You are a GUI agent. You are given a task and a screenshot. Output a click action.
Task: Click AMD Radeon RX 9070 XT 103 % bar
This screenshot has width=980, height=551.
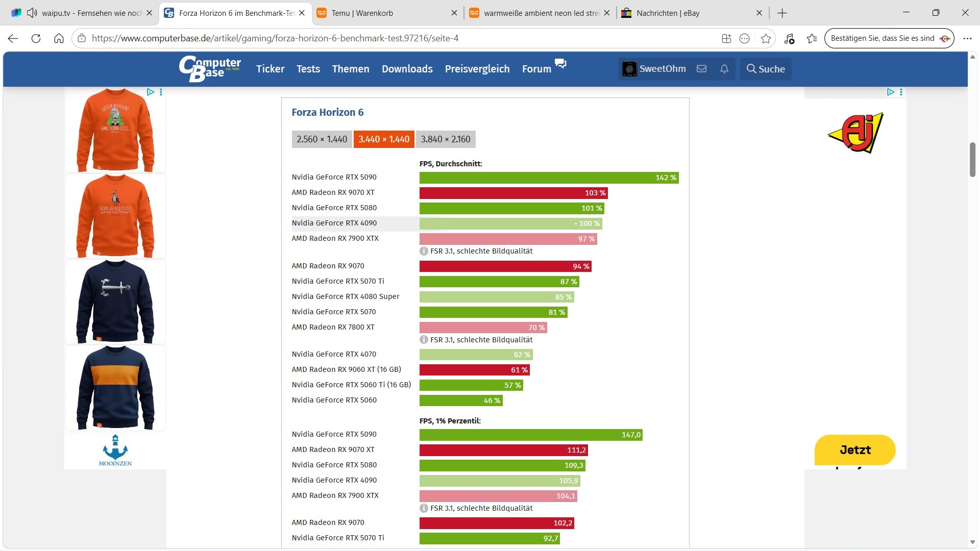(x=513, y=193)
